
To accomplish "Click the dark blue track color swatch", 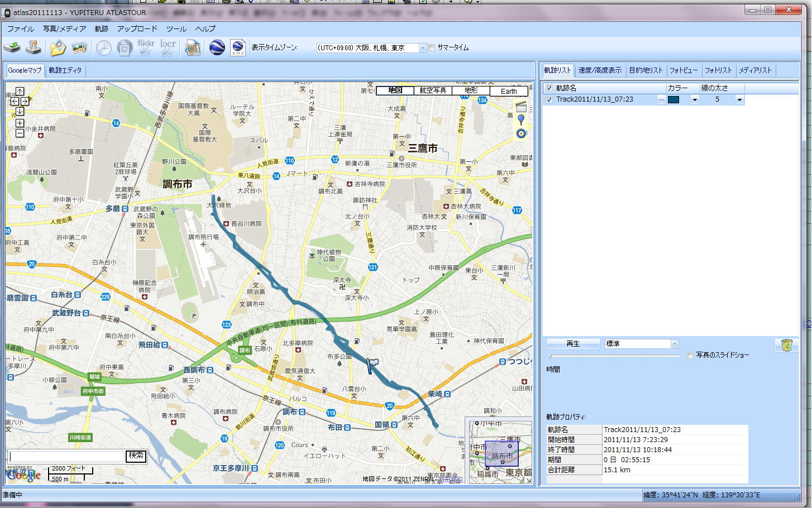I will pos(674,100).
